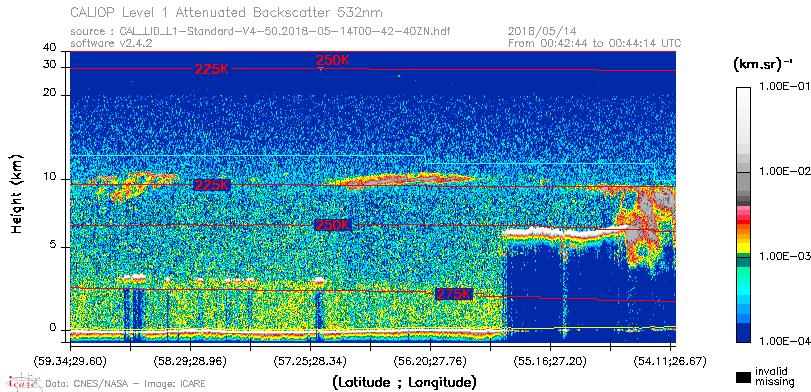This screenshot has width=811, height=392.
Task: Click the 'Data: CNES/NASA - Image: ICARE' credit
Action: (x=125, y=384)
